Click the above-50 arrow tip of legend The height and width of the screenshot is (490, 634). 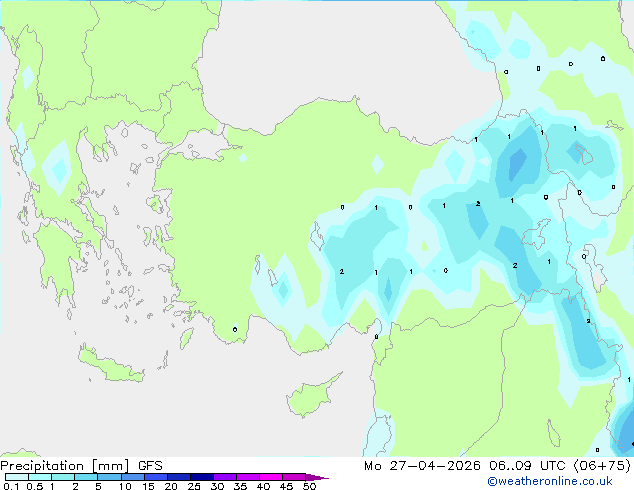[x=317, y=477]
